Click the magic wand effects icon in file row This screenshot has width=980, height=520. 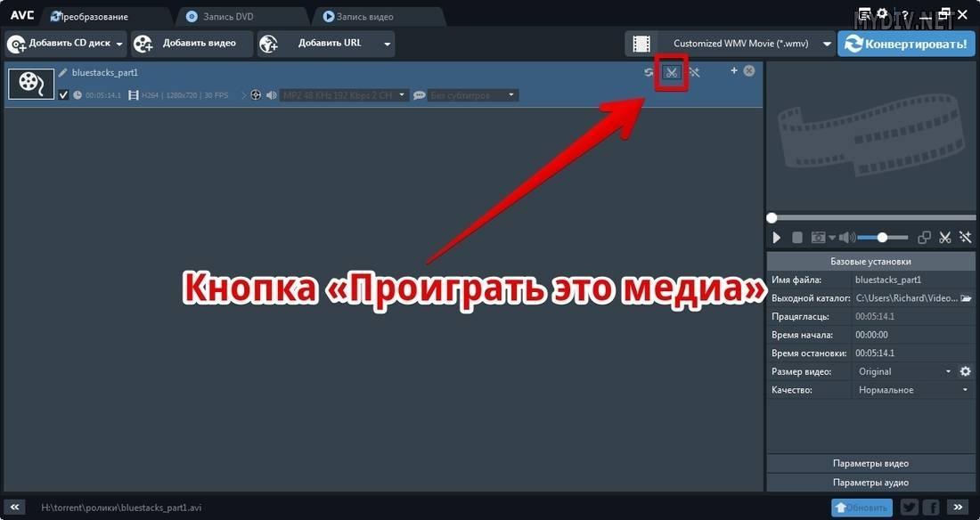click(694, 72)
